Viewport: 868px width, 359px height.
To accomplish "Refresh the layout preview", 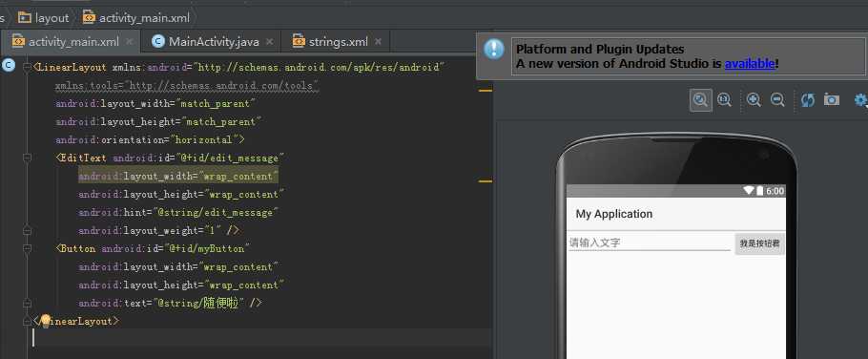I will coord(807,100).
